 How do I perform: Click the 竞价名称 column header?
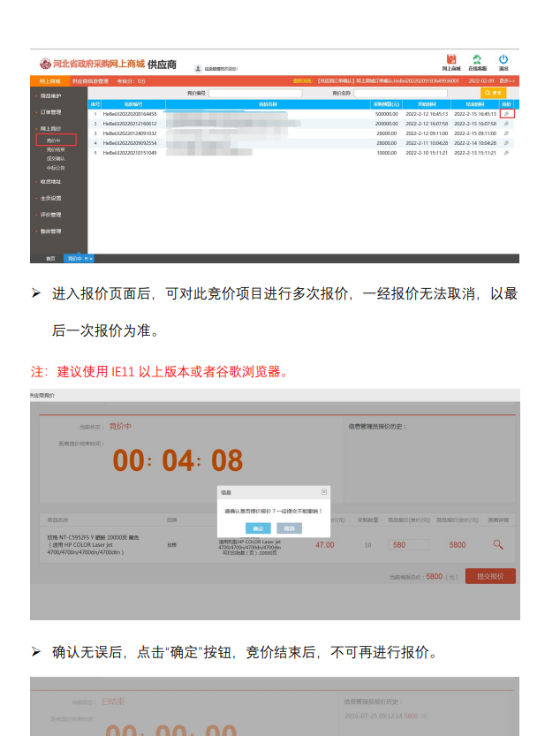pyautogui.click(x=268, y=104)
